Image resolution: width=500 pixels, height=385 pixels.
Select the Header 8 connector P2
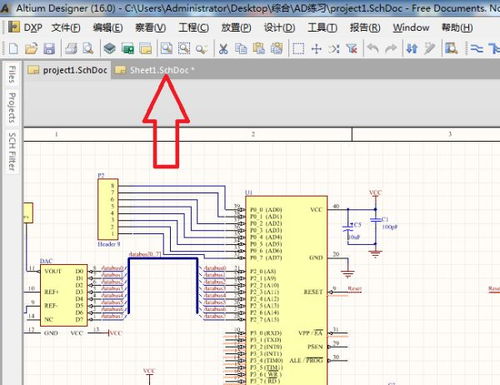(108, 209)
